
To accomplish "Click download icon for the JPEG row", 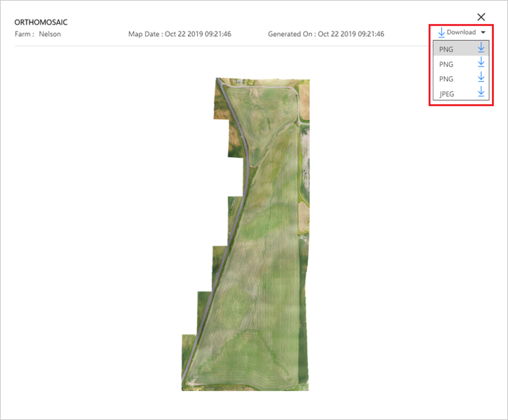I will coord(481,92).
